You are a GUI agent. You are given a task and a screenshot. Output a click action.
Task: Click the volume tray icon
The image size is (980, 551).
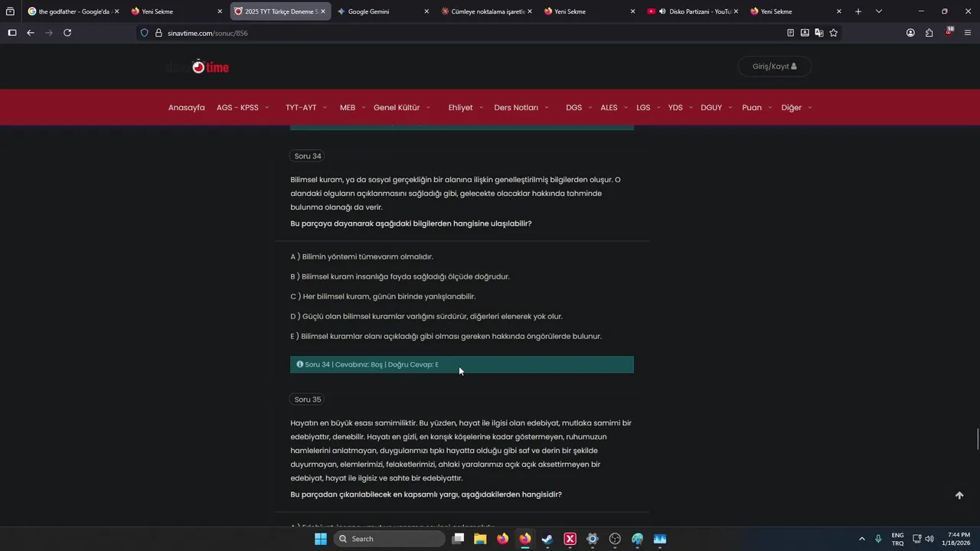point(929,539)
